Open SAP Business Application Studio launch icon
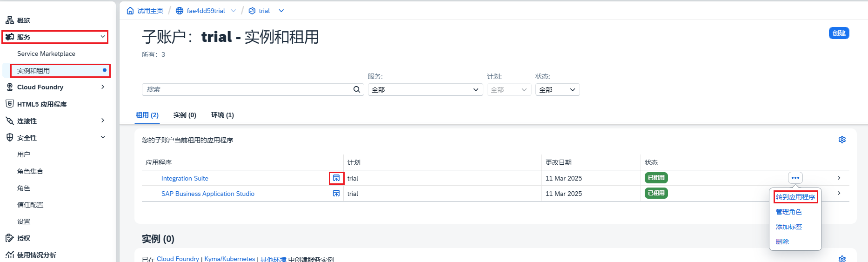868x262 pixels. pyautogui.click(x=336, y=194)
